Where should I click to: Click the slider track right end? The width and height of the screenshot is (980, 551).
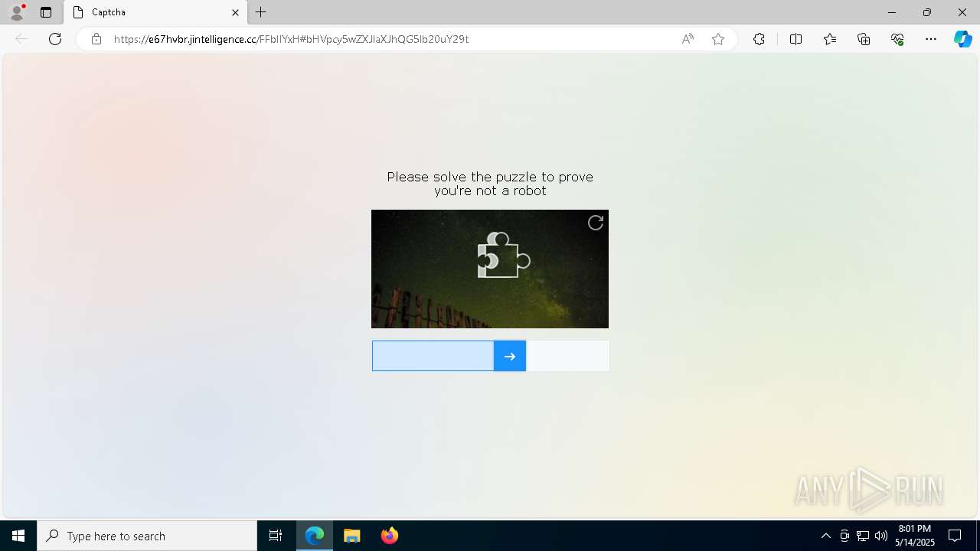568,357
